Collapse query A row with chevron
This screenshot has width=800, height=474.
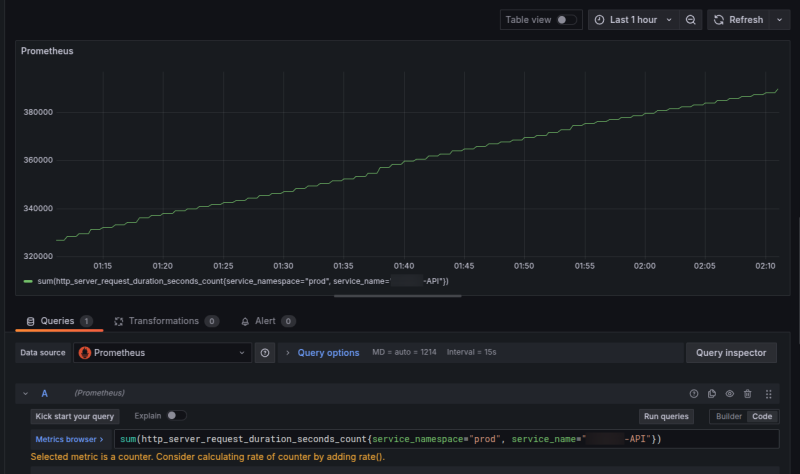pyautogui.click(x=26, y=394)
